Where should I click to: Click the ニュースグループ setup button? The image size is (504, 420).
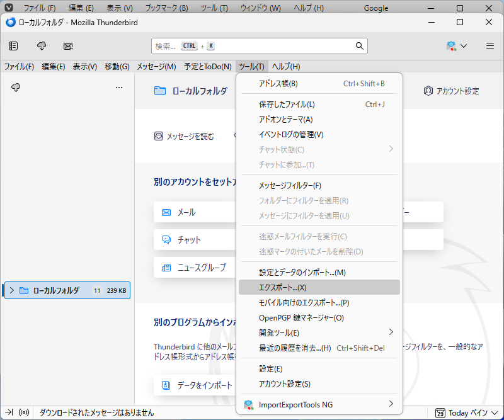point(195,268)
